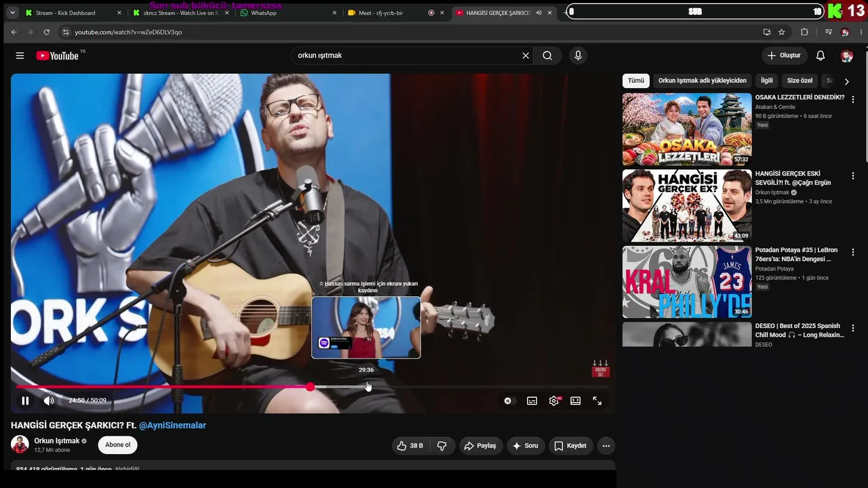Click the red playhead on the progress bar
This screenshot has height=488, width=868.
click(x=310, y=387)
